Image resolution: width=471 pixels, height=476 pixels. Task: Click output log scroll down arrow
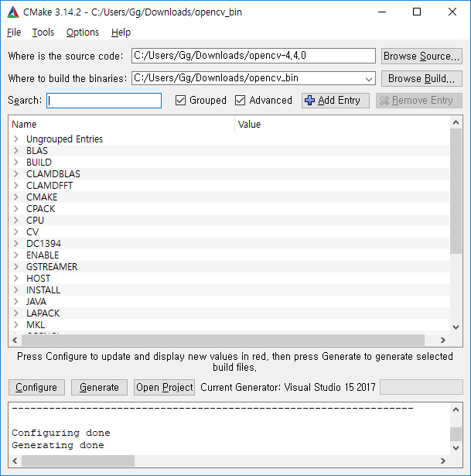point(456,448)
